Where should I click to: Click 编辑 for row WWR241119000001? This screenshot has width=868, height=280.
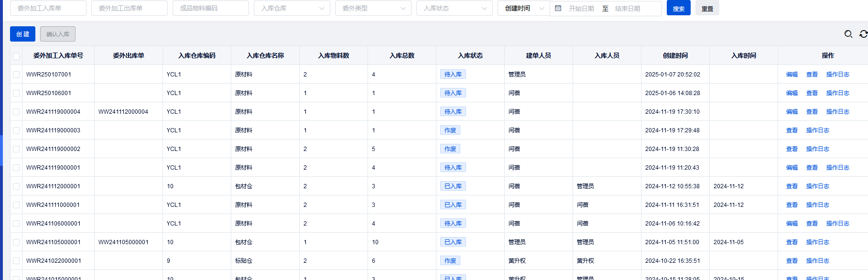pyautogui.click(x=792, y=168)
